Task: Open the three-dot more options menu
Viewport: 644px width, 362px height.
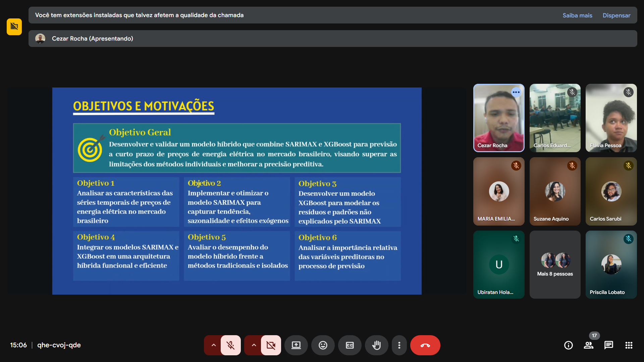Action: coord(399,345)
